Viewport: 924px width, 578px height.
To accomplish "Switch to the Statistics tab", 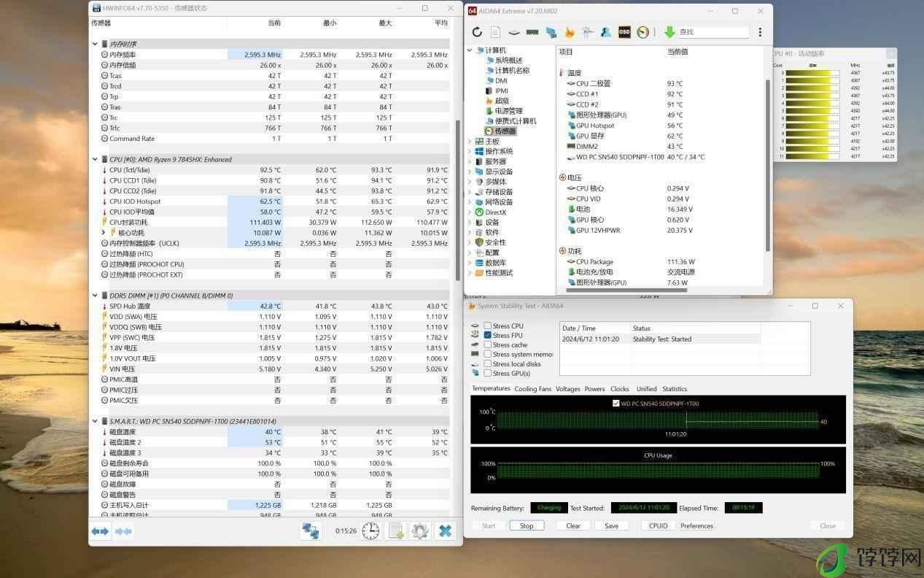I will 675,389.
